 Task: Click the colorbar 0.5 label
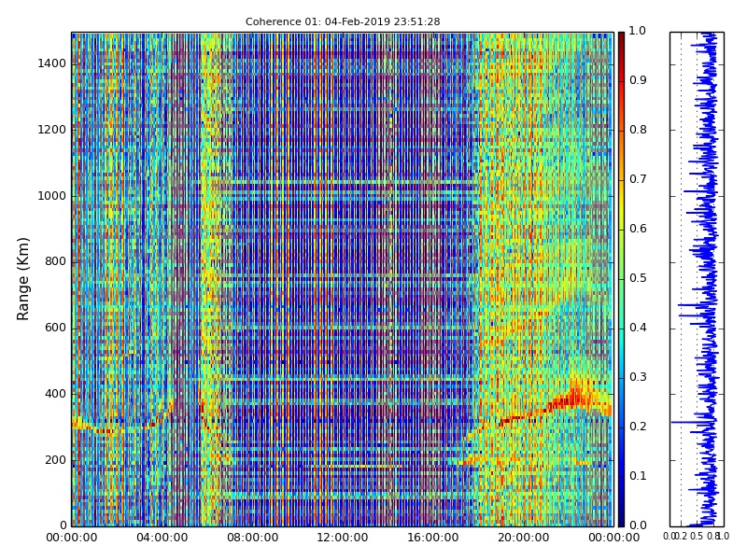(x=638, y=278)
